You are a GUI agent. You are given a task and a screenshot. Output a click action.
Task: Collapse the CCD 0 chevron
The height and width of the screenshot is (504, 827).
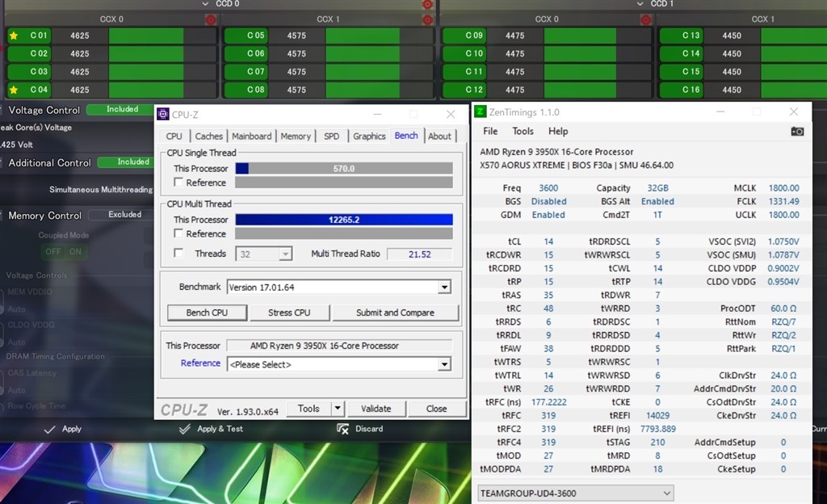205,4
